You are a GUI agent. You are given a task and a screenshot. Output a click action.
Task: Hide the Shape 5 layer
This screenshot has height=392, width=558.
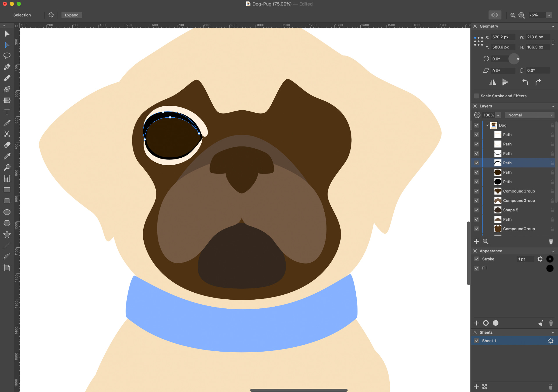coord(477,210)
